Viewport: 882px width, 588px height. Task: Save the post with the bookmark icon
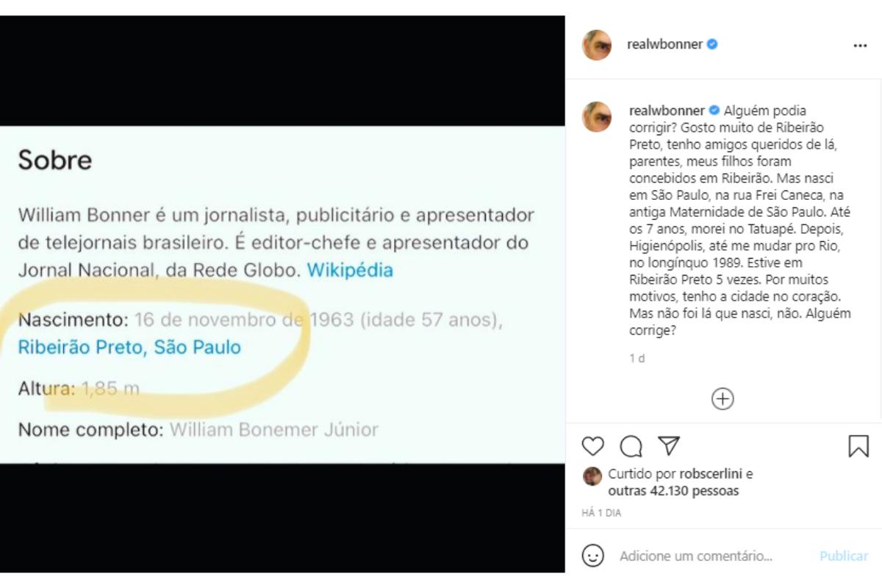coord(858,446)
